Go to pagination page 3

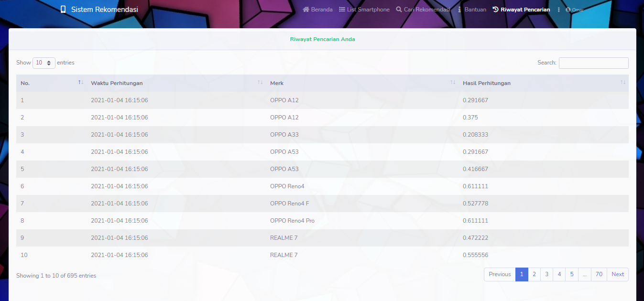pos(547,274)
